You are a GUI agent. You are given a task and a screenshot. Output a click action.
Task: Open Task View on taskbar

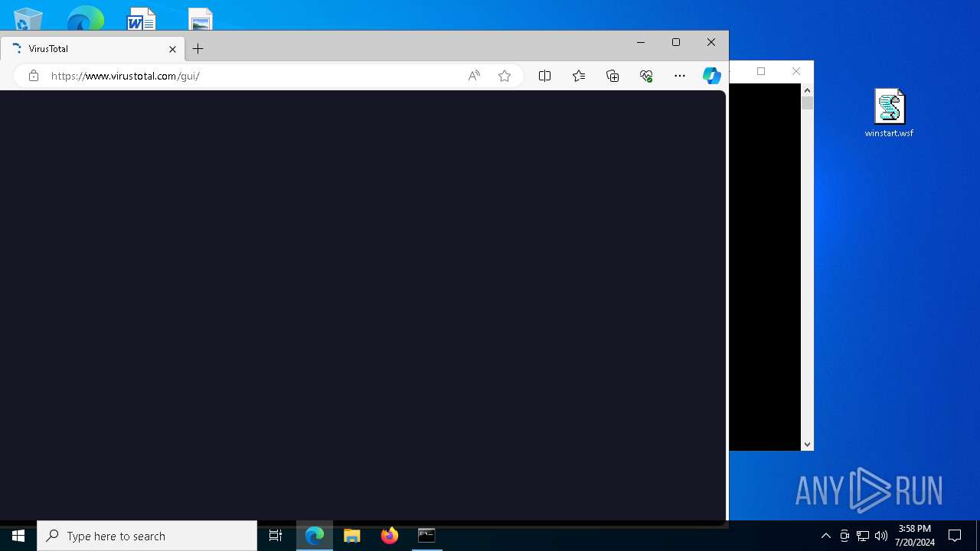pyautogui.click(x=276, y=536)
